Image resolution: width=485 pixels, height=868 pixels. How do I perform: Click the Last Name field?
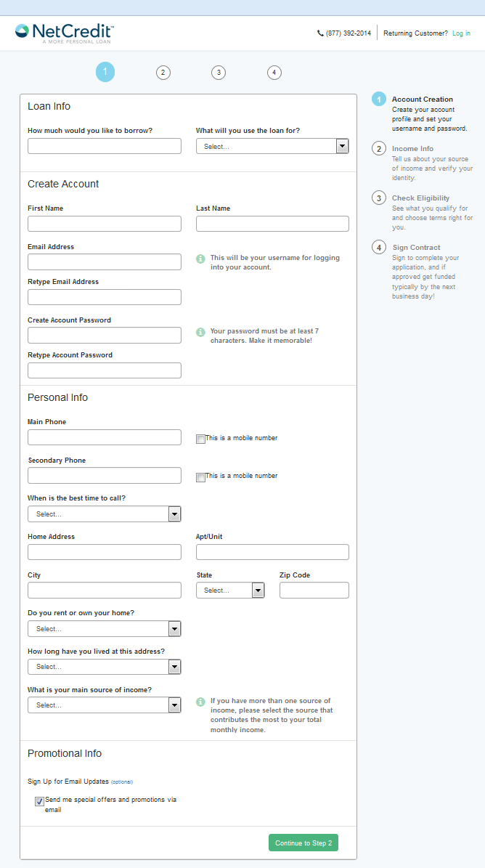[273, 224]
